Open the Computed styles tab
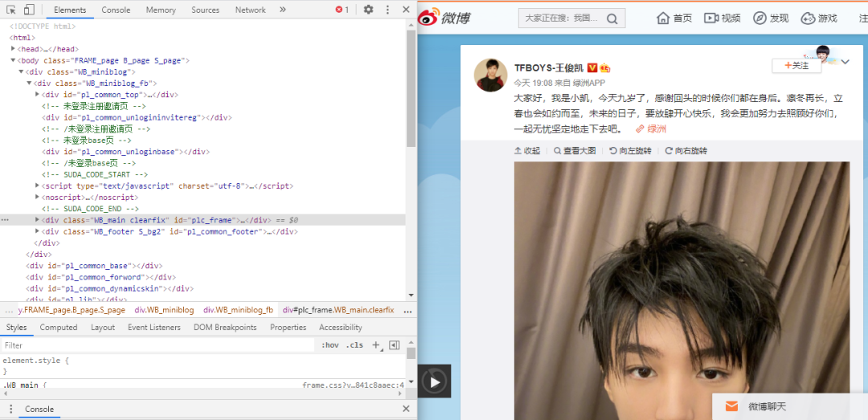 pyautogui.click(x=59, y=327)
